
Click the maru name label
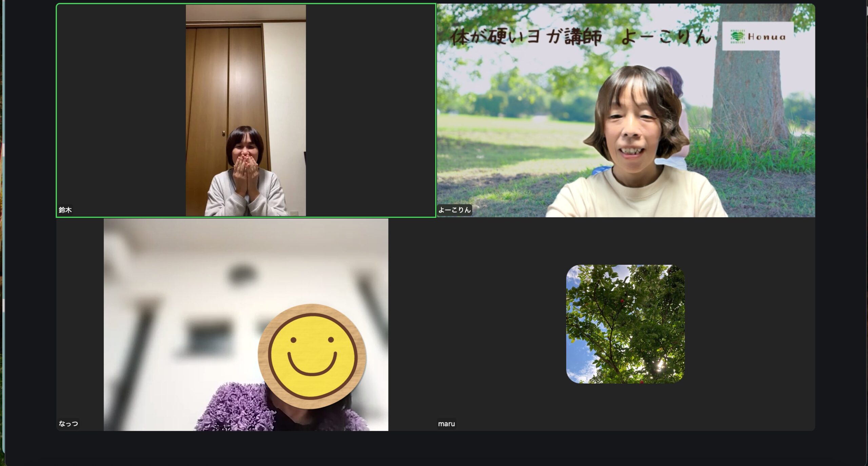pos(446,424)
